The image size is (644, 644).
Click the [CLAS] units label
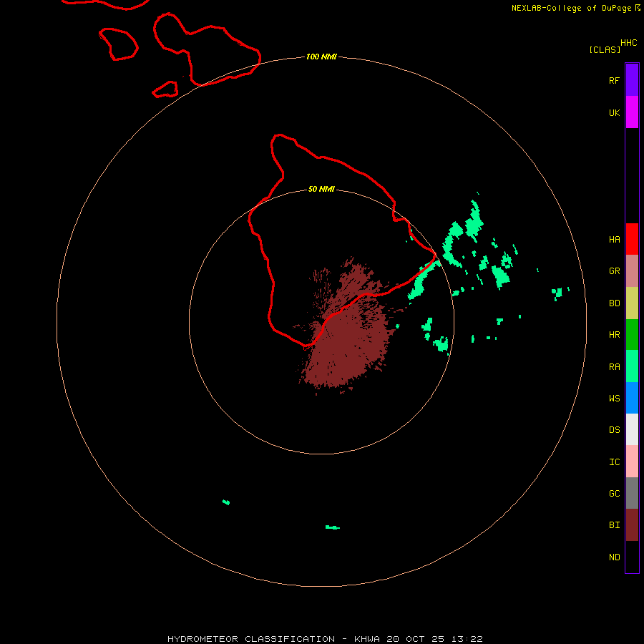click(604, 49)
